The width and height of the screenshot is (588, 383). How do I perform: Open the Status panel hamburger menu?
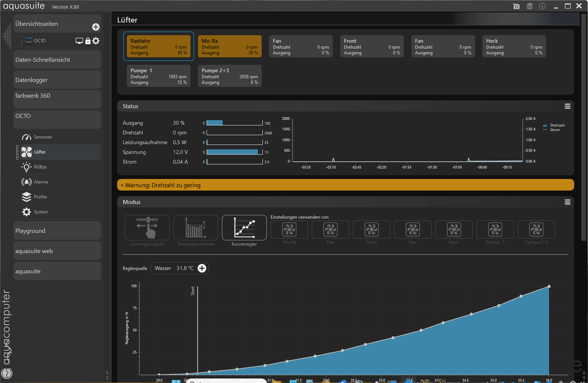pyautogui.click(x=567, y=106)
